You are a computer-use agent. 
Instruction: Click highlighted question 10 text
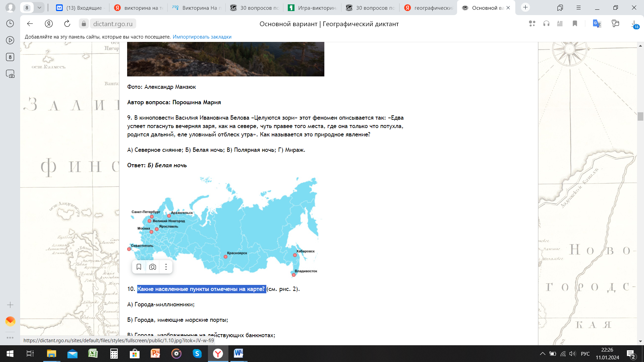coord(201,289)
